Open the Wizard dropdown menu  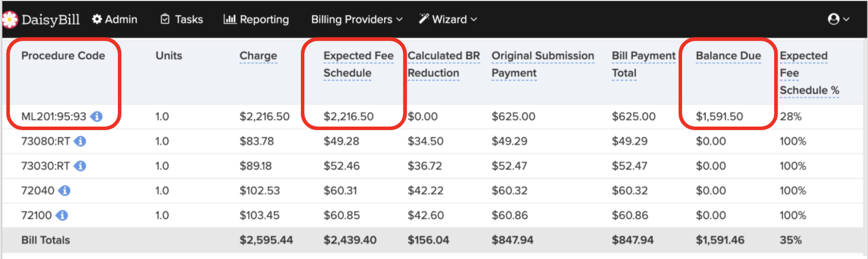click(x=448, y=19)
